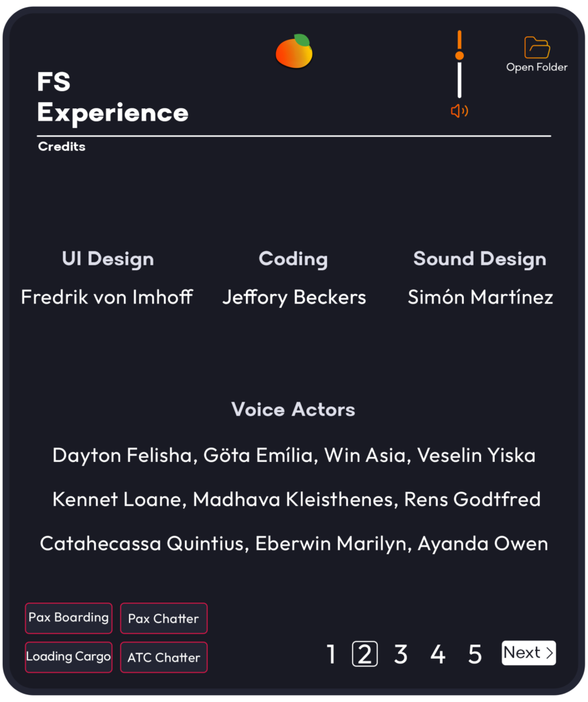Toggle Pax Chatter sound
Screen dimensions: 588x702
[164, 618]
